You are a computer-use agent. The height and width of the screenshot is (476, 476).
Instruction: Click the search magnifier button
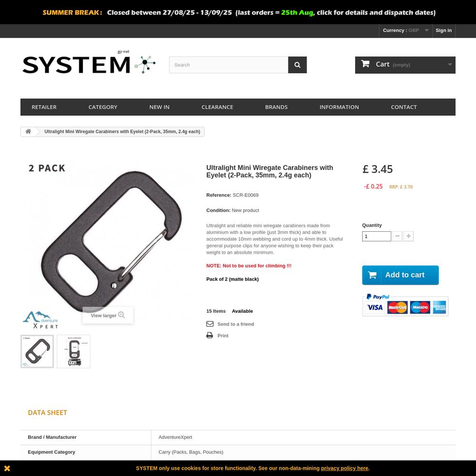tap(297, 65)
